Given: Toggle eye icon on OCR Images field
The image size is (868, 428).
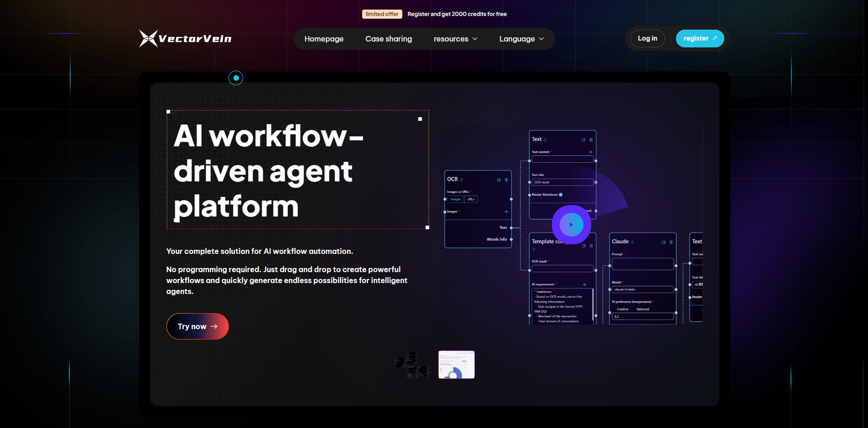Looking at the screenshot, I should [x=506, y=211].
